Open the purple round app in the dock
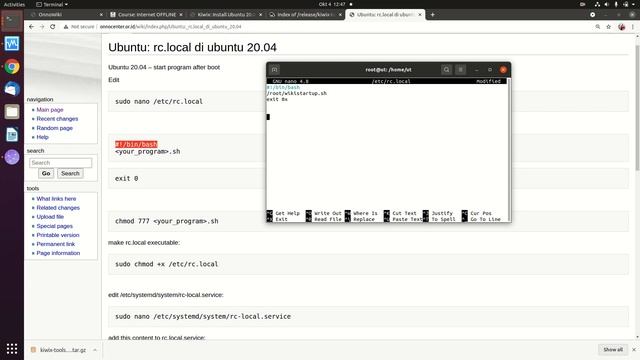 (12, 157)
